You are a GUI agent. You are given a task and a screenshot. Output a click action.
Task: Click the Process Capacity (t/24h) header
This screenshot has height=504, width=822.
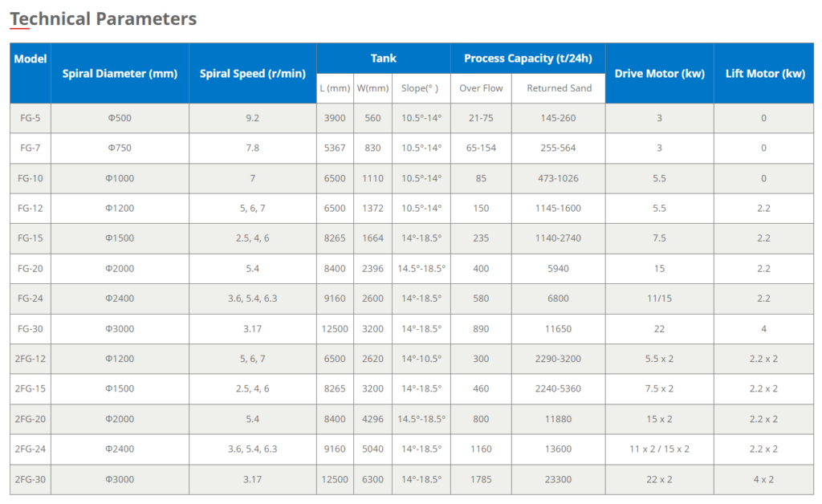[x=528, y=58]
